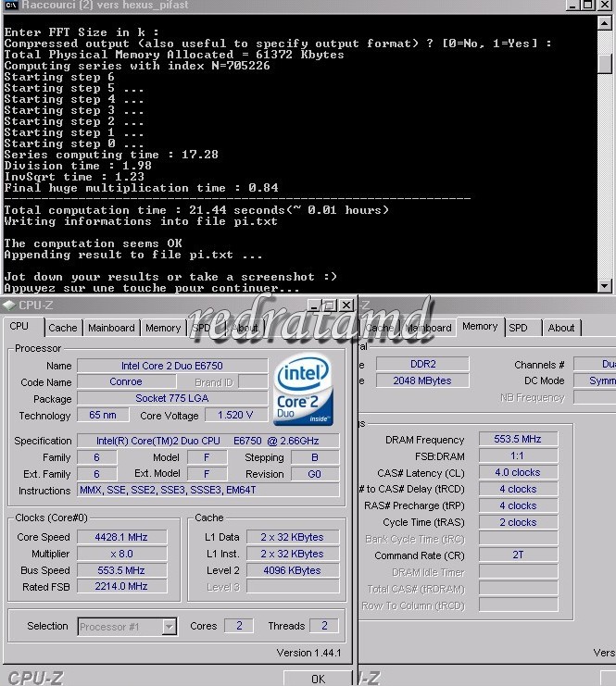Click OK button in left CPU-Z window
The height and width of the screenshot is (686, 616).
pos(319,679)
